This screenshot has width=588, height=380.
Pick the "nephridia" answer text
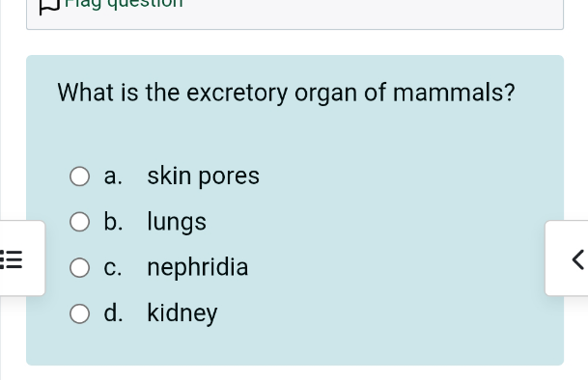click(198, 267)
